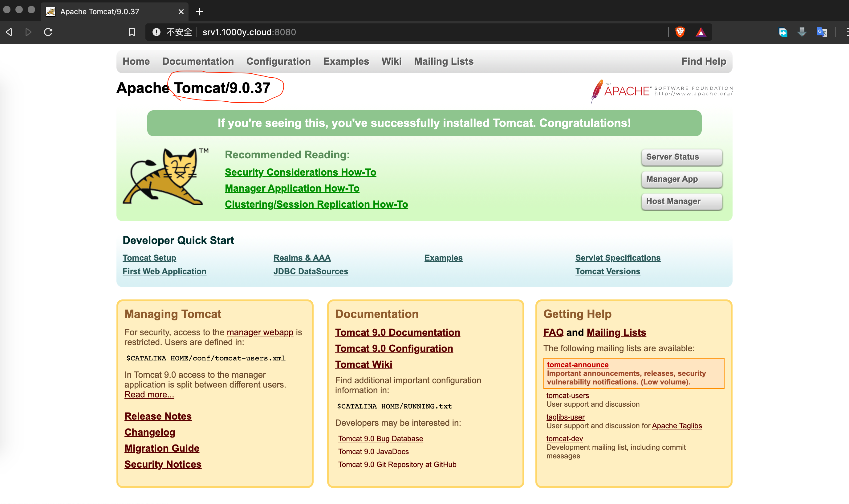849x504 pixels.
Task: Follow the manager webapp link
Action: pos(260,332)
